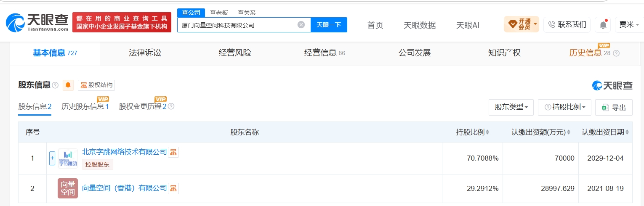
Task: Click the help icon next to 历史信息 tab
Action: (616, 53)
